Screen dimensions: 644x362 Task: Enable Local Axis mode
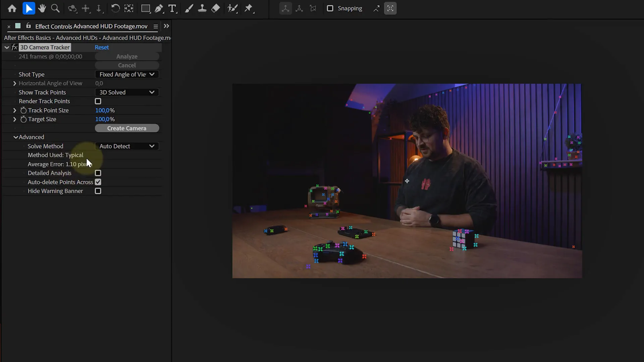[x=285, y=8]
